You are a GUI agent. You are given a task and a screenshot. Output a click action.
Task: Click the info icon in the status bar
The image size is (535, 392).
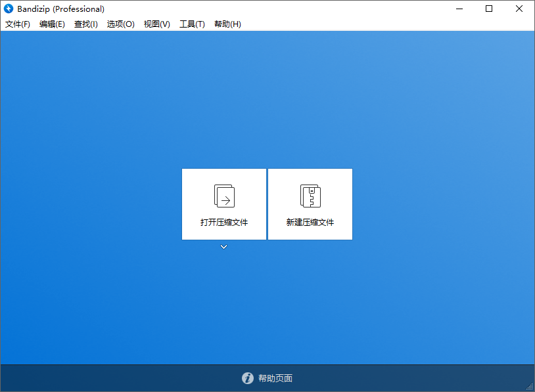click(x=247, y=378)
